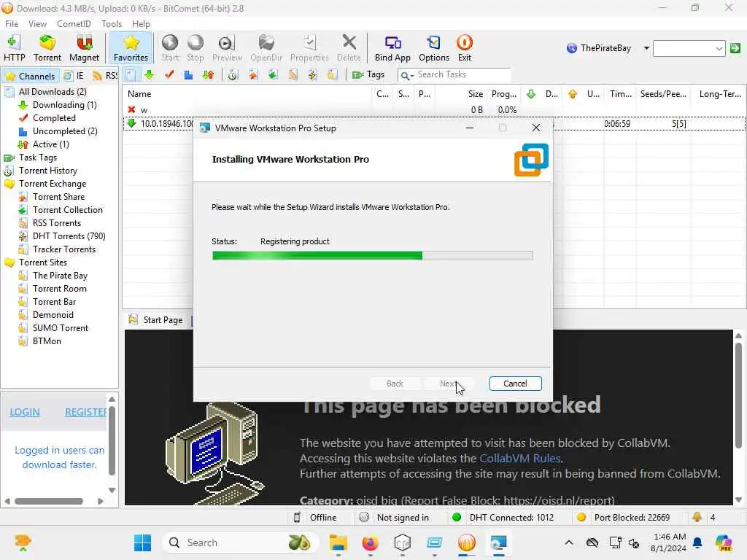Open The Pirate Bay site entry

60,275
